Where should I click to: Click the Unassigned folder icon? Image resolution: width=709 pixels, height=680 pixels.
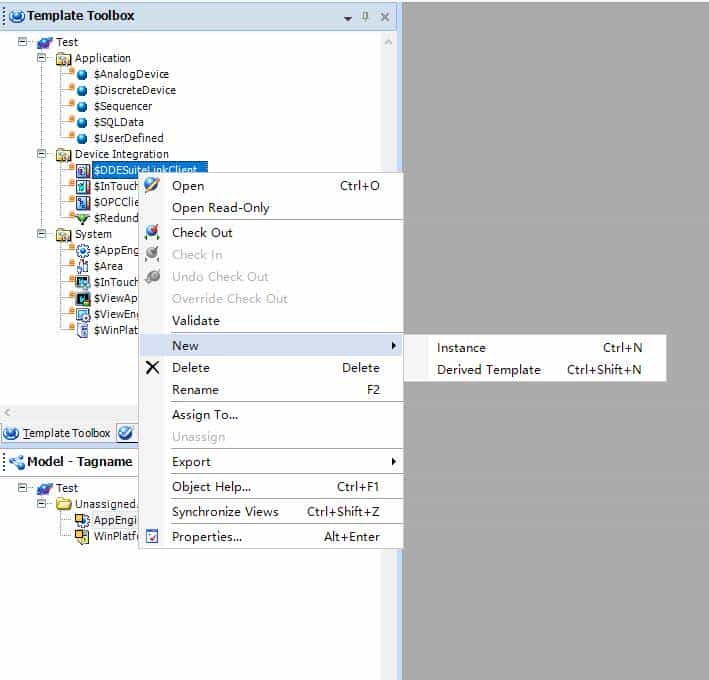coord(63,504)
